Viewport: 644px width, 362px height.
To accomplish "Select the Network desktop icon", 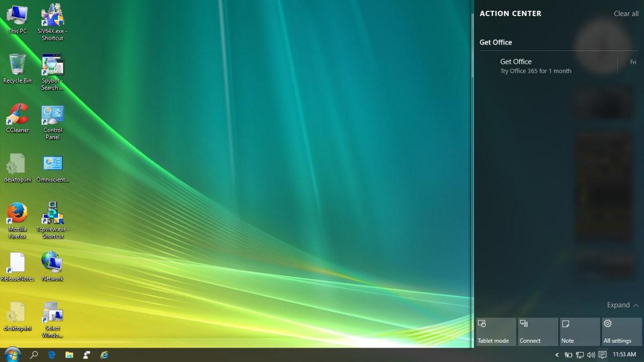I will pyautogui.click(x=53, y=267).
